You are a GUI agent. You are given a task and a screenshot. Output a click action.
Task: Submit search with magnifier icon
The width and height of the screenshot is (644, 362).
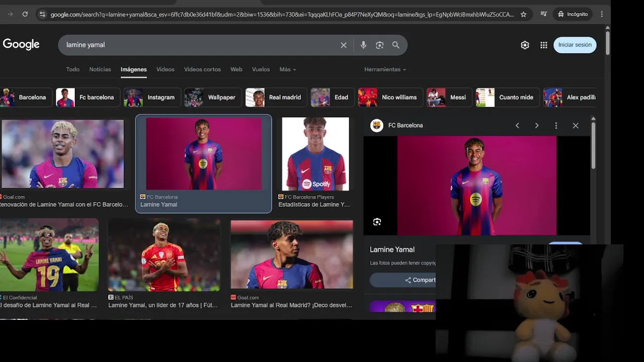396,45
